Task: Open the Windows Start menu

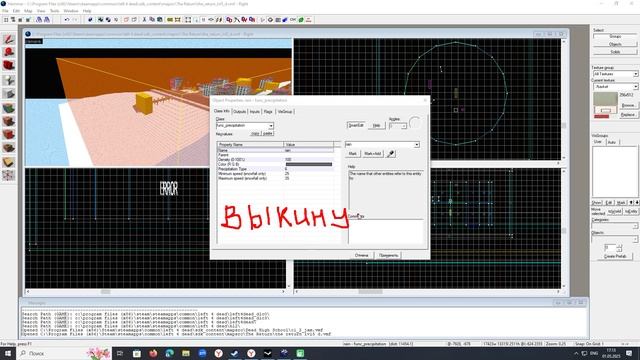Action: pos(8,353)
